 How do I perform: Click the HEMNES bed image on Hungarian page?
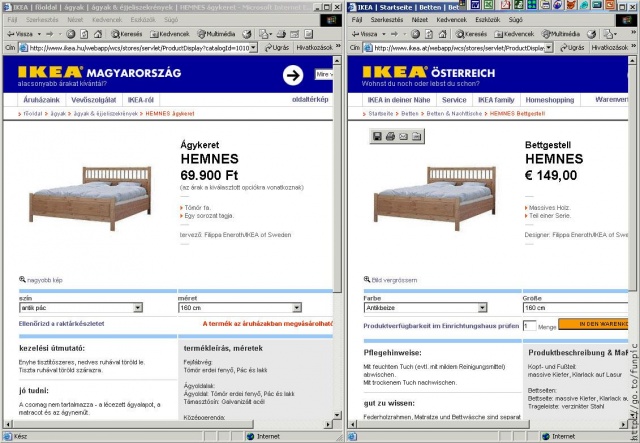click(90, 198)
